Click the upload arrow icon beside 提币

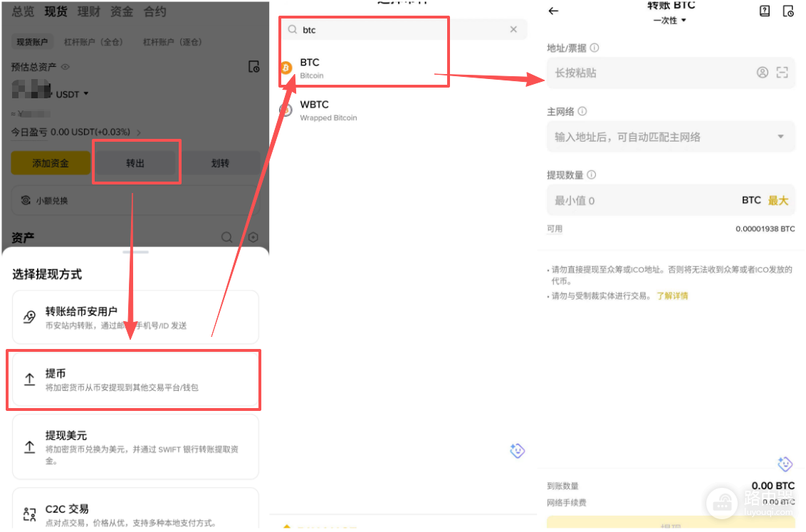[x=29, y=380]
